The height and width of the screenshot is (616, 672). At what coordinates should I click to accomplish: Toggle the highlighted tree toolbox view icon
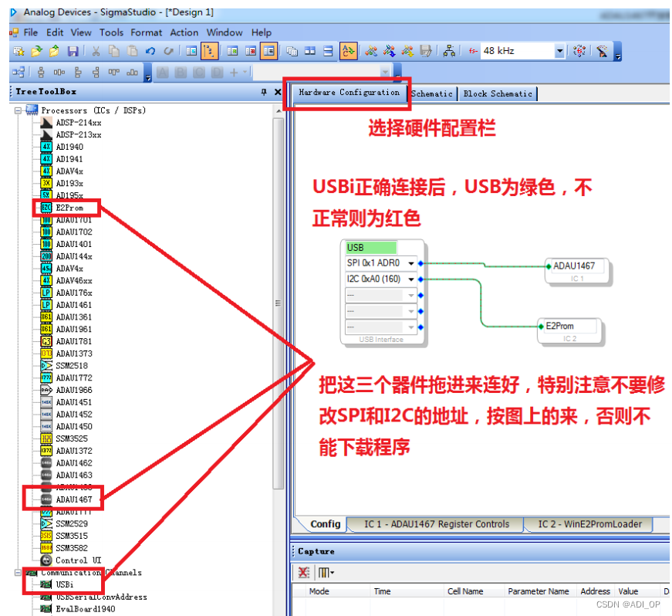(x=210, y=52)
